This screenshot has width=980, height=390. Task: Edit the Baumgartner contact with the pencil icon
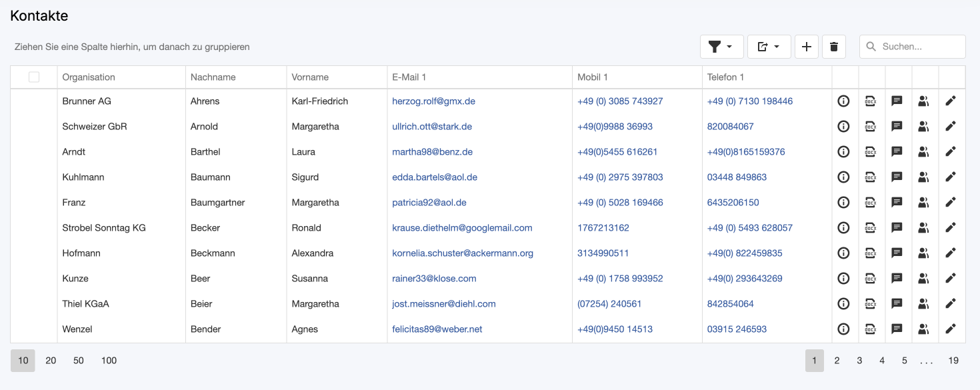951,203
